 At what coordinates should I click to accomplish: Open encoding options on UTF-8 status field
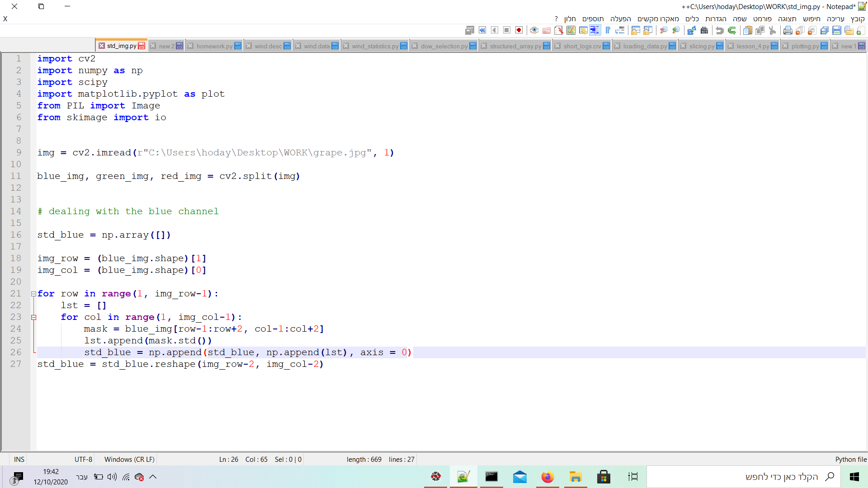pyautogui.click(x=83, y=460)
